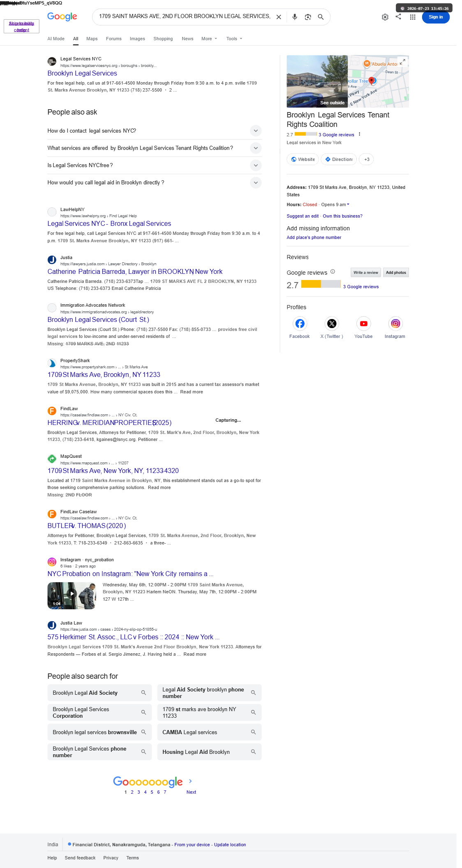The image size is (462, 868).
Task: Click 'Own this business?' link
Action: (342, 216)
